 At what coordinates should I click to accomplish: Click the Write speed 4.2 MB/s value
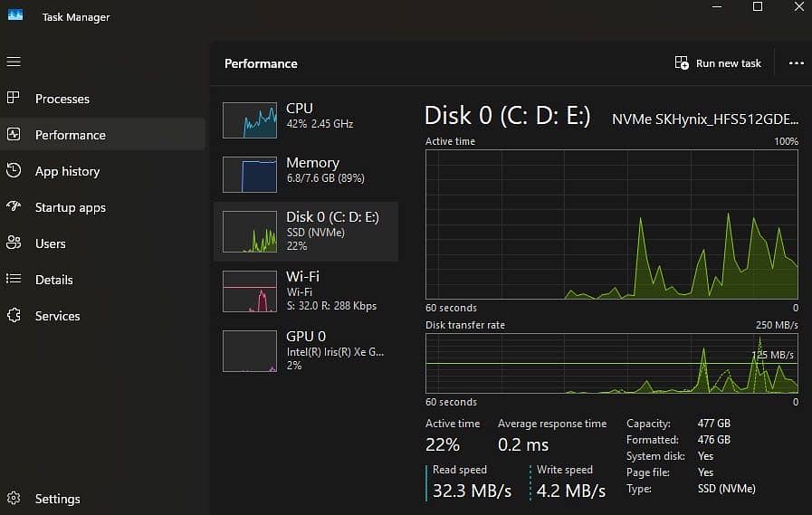pyautogui.click(x=570, y=491)
